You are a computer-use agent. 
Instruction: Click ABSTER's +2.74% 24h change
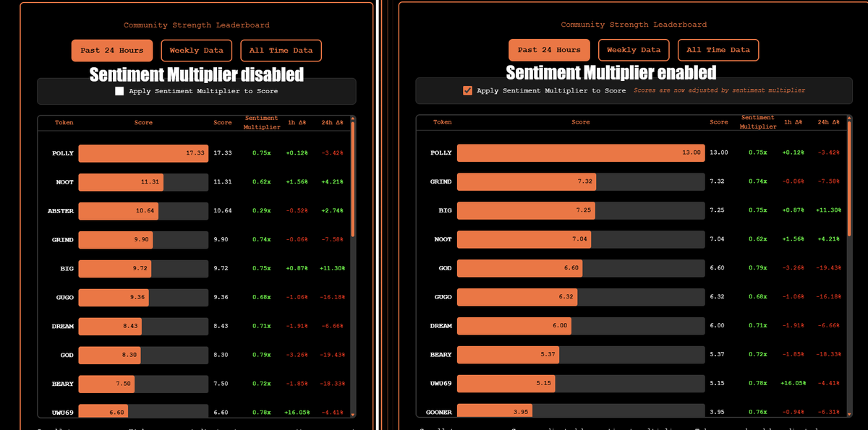point(333,211)
